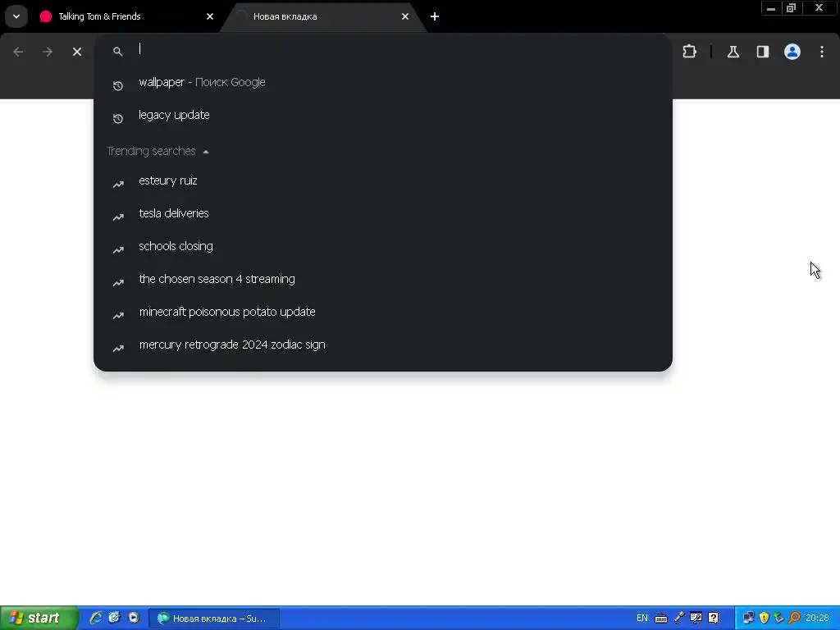
Task: Click trending icon beside mercury retrograde
Action: point(118,348)
